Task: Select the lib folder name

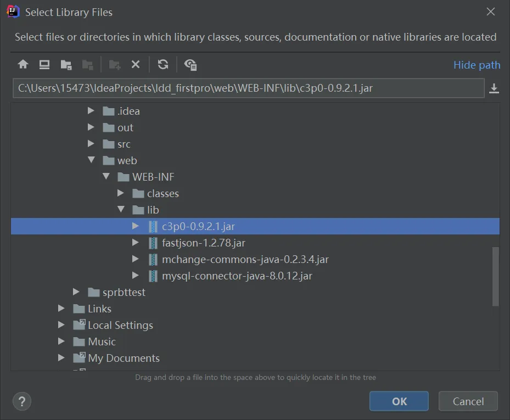Action: [153, 210]
